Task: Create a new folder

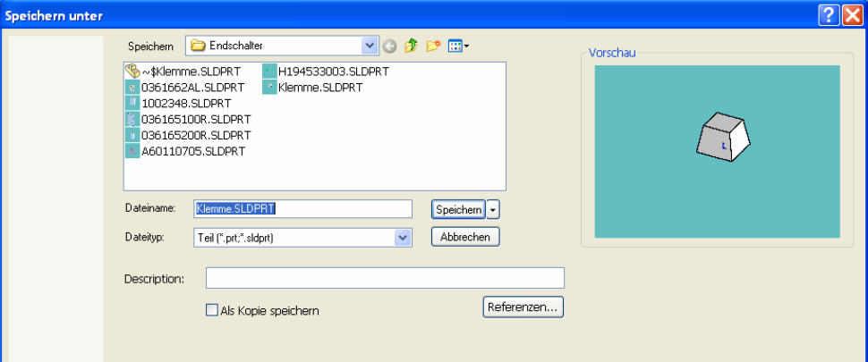Action: [x=433, y=46]
